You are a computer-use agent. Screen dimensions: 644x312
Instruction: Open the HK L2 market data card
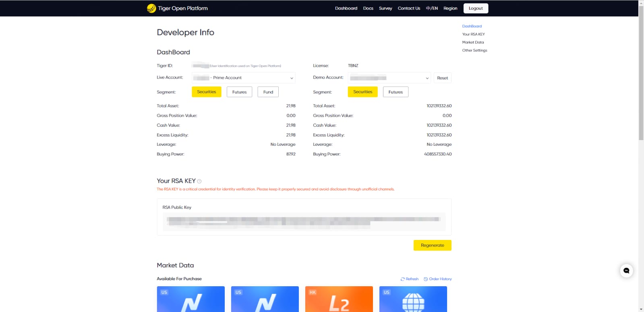[339, 299]
